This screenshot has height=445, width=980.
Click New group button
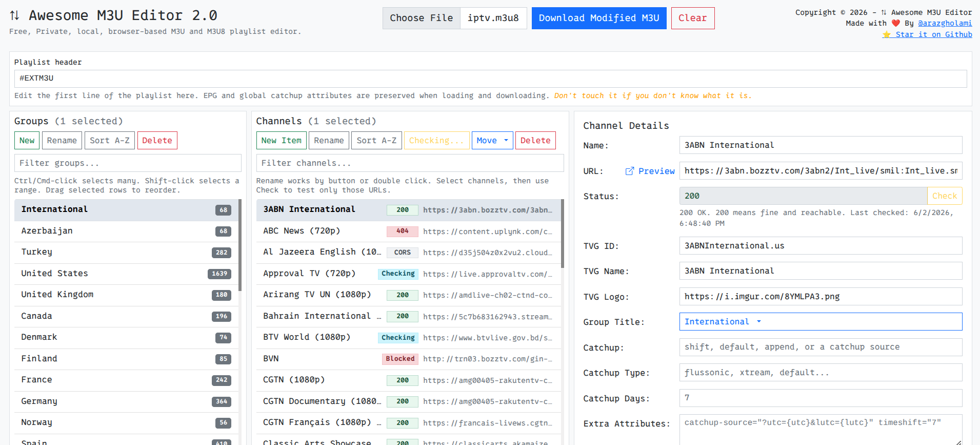(27, 140)
